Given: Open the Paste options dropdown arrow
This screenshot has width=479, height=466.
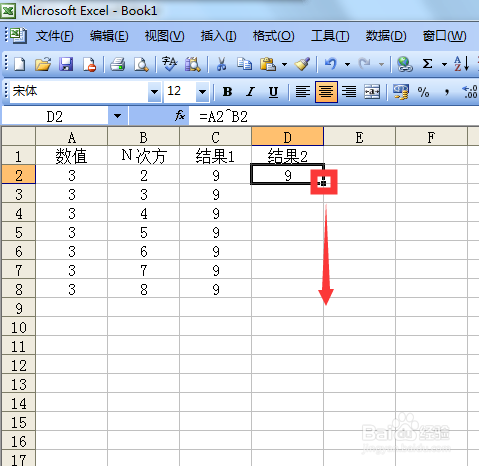Looking at the screenshot, I should click(284, 64).
